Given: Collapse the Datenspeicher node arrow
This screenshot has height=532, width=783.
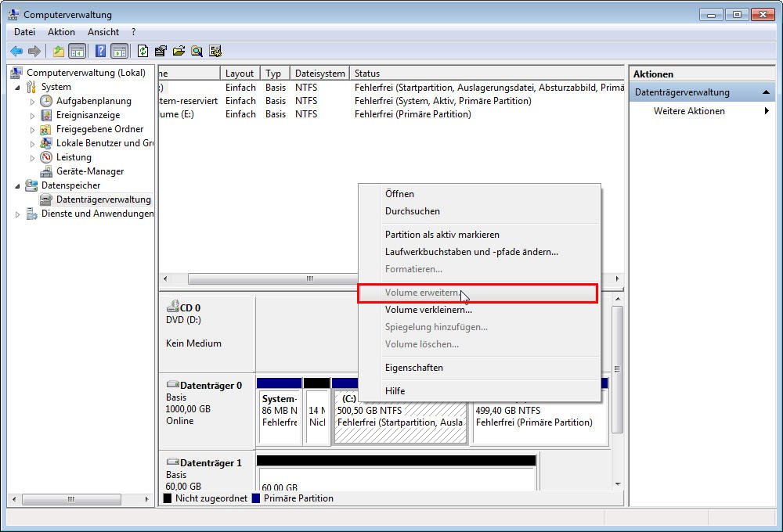Looking at the screenshot, I should pos(18,185).
